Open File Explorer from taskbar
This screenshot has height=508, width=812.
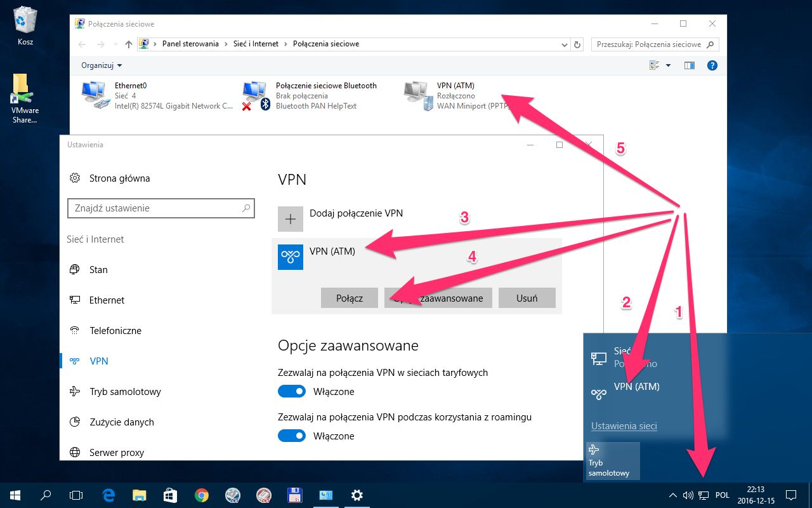click(140, 495)
